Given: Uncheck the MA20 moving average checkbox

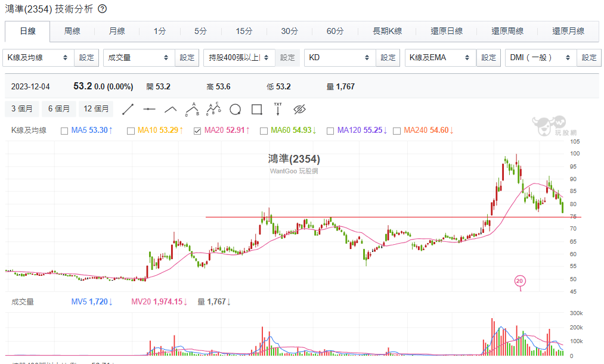Looking at the screenshot, I should [197, 130].
